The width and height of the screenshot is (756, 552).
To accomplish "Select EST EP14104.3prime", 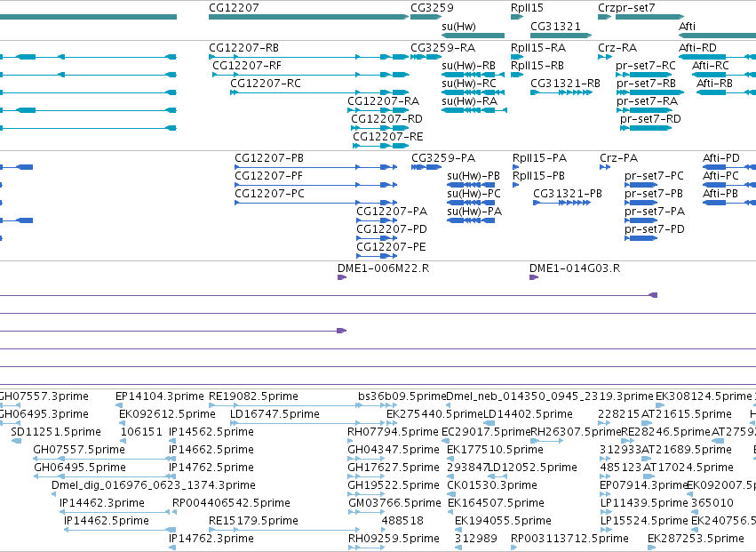I will tap(160, 396).
